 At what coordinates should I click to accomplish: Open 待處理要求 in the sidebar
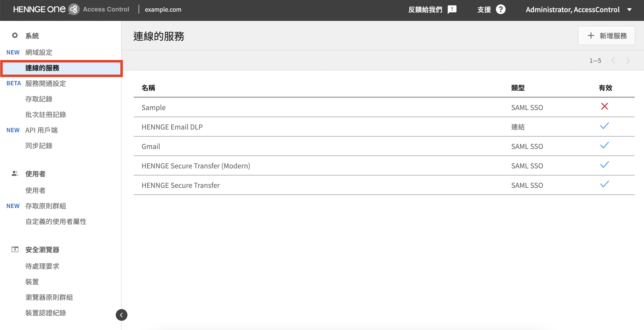click(x=42, y=266)
